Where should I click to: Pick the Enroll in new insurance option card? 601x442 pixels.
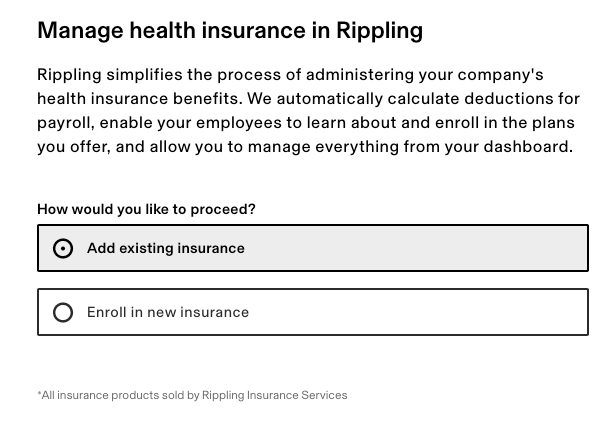pos(400,312)
